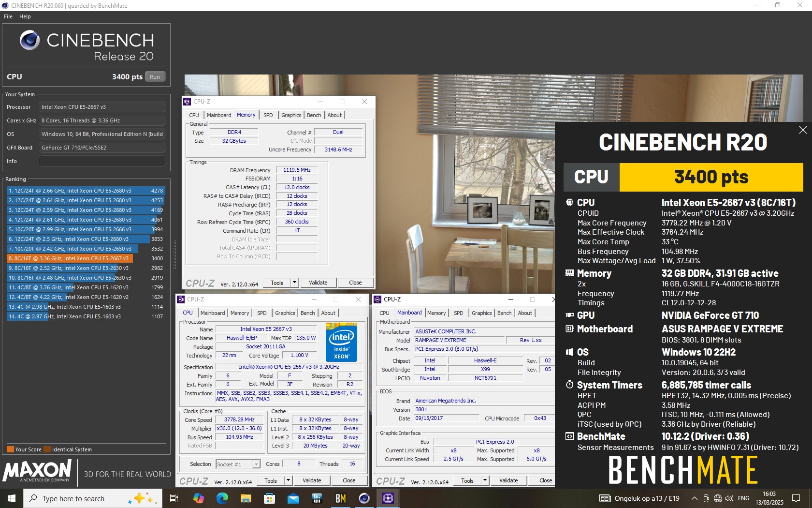Open Task View from the taskbar

(174, 498)
